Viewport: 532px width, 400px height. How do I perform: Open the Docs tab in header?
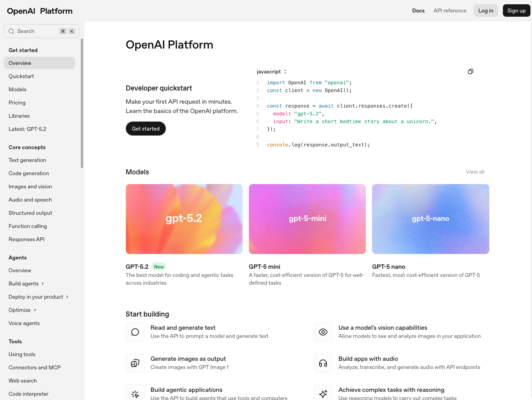tap(418, 10)
